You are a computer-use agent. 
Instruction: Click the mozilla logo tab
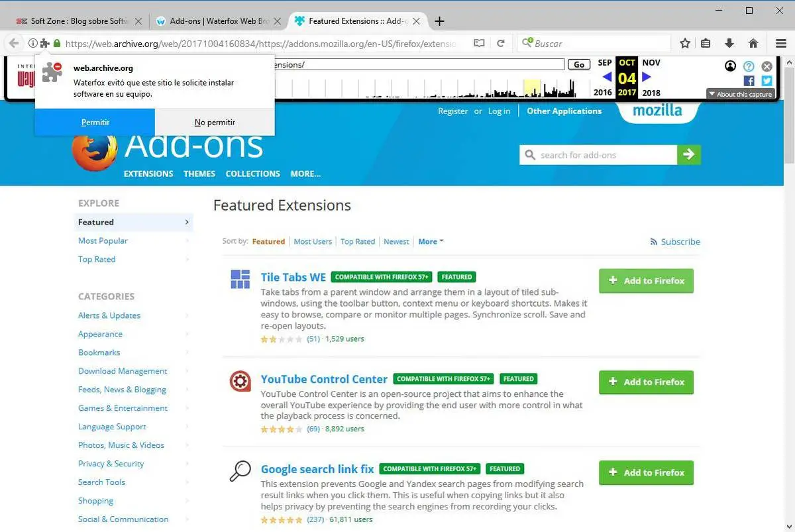pos(657,111)
